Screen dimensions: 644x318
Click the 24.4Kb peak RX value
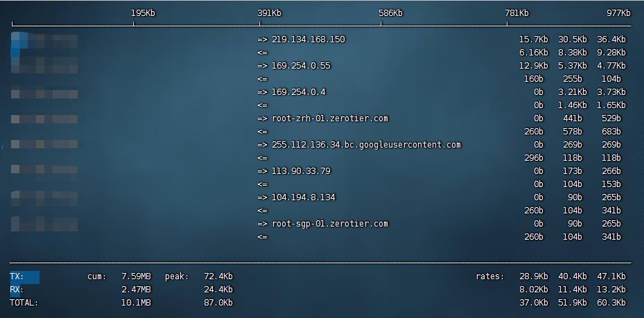218,290
